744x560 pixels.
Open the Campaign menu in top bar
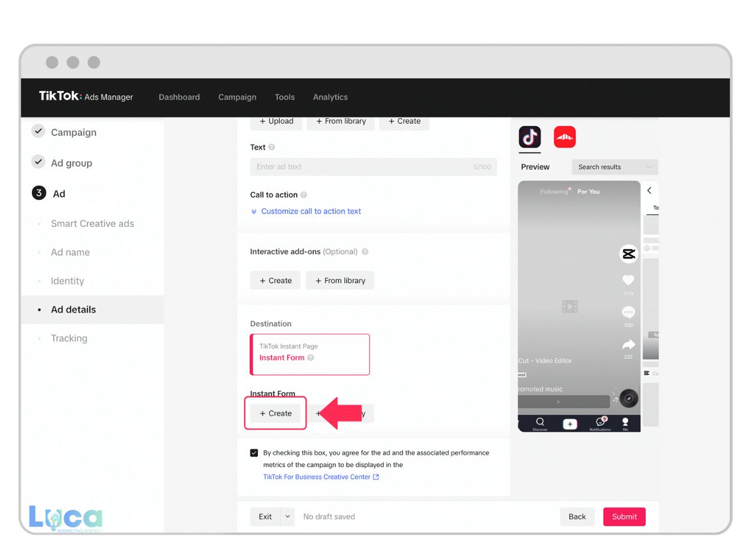pos(237,97)
